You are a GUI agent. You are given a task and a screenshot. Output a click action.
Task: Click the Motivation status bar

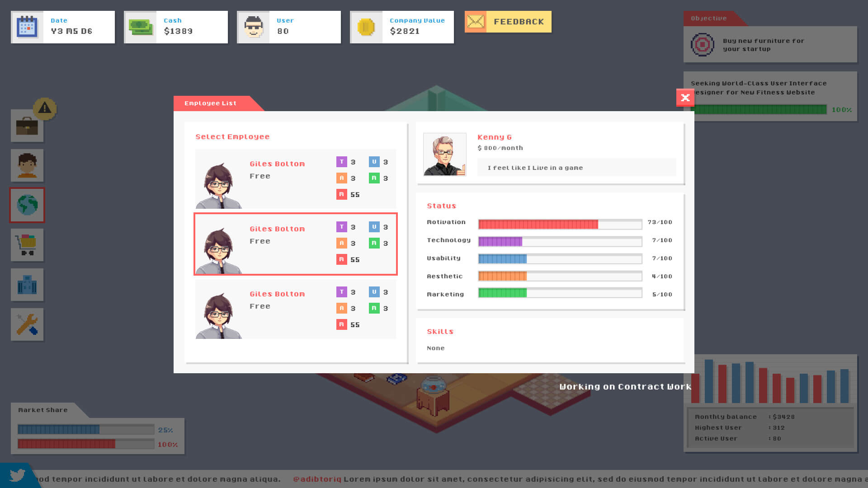click(560, 224)
